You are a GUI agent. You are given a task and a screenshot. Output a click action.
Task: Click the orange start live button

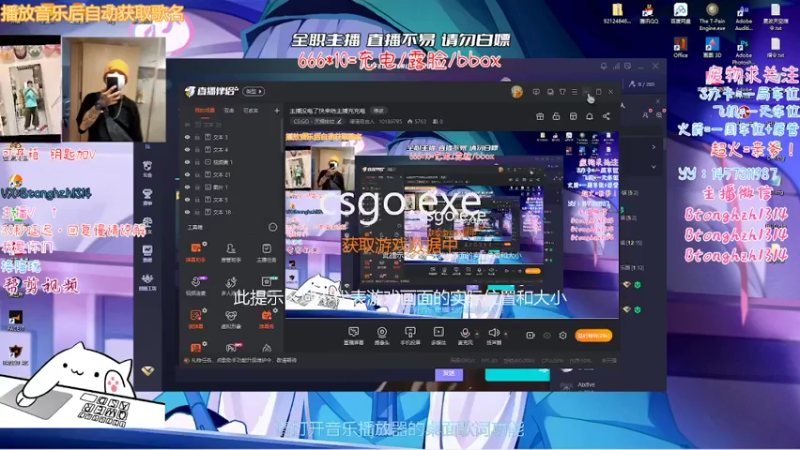(x=593, y=335)
